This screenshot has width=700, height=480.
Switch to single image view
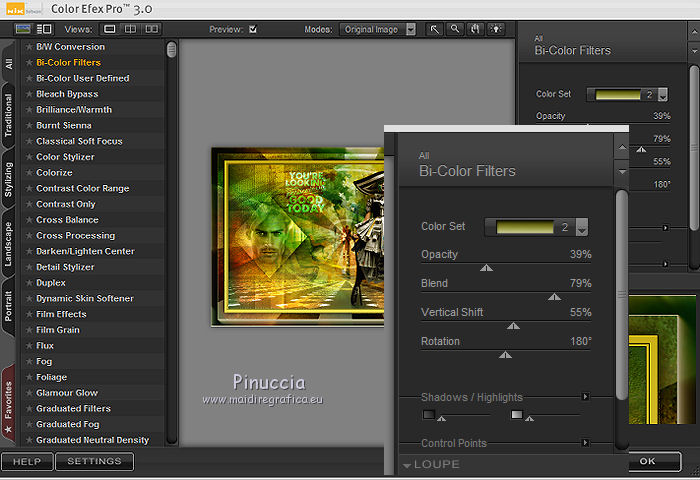click(x=110, y=29)
